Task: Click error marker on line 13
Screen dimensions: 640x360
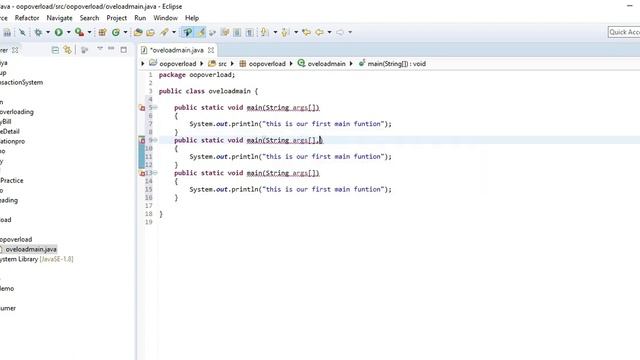Action: (142, 173)
